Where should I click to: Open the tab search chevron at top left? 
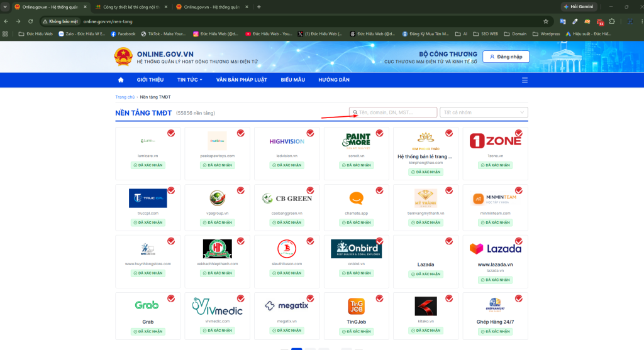click(x=5, y=7)
